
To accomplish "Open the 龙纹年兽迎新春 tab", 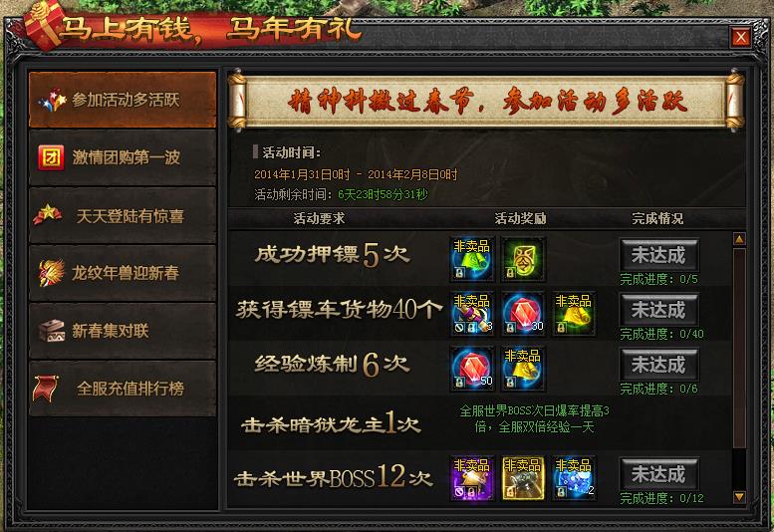I will (x=123, y=273).
